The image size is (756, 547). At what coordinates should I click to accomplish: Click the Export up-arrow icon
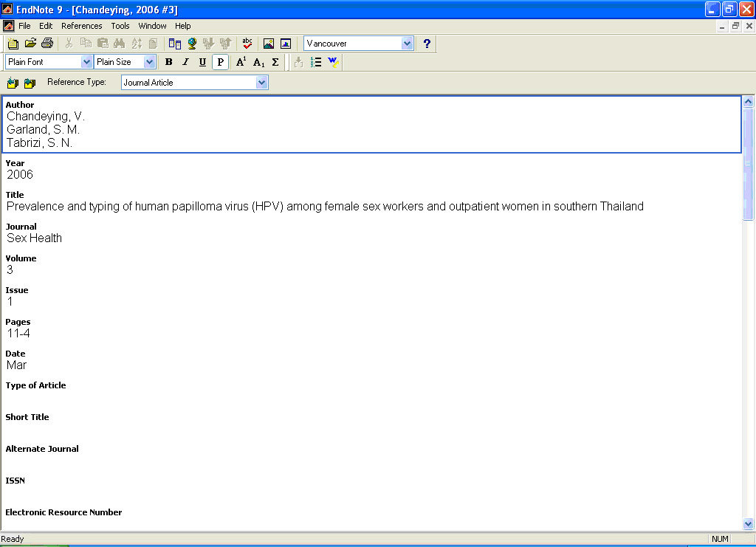click(x=225, y=44)
